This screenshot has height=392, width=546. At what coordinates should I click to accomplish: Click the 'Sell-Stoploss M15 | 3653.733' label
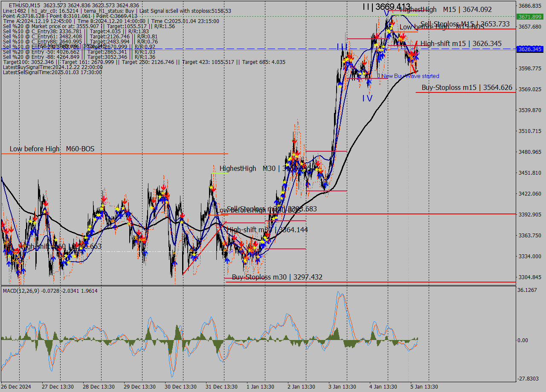[465, 24]
